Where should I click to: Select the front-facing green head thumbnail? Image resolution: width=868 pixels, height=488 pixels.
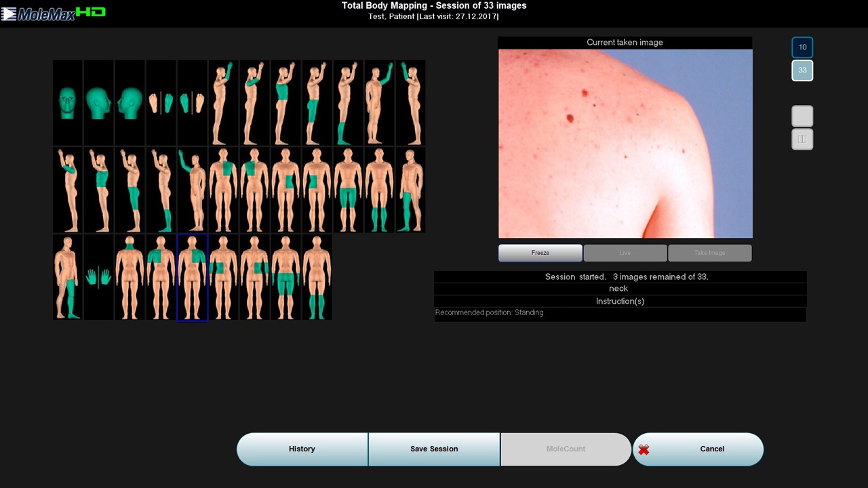[68, 103]
